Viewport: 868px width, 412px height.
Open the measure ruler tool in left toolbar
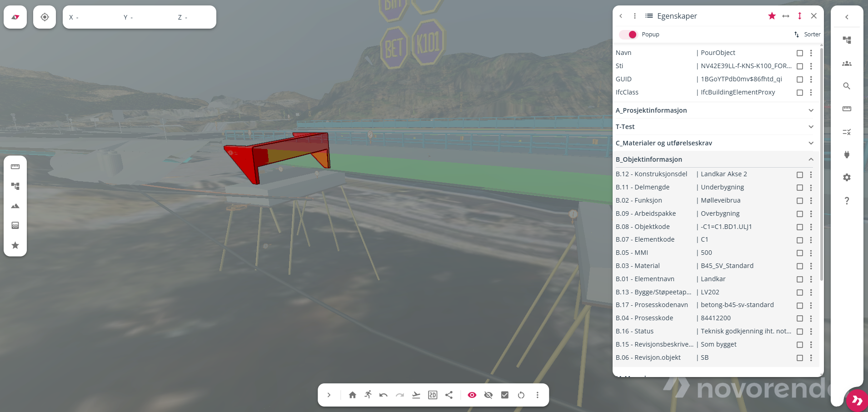[15, 167]
